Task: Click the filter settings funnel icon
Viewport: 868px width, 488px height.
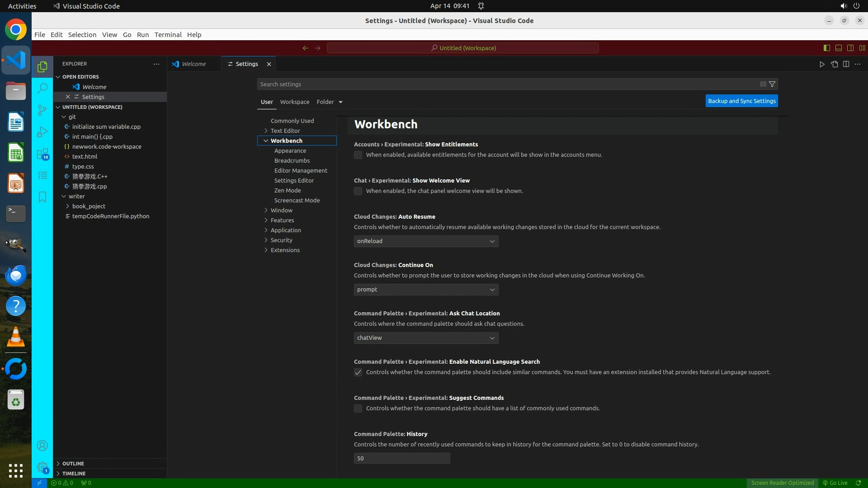Action: pos(772,84)
